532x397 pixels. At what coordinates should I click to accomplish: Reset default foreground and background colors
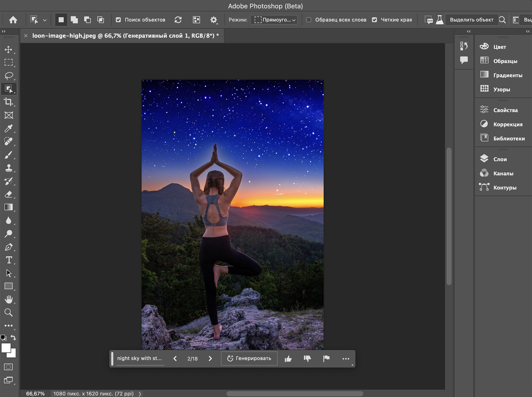point(3,338)
